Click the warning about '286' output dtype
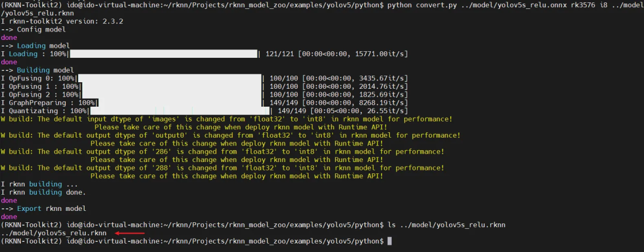 point(222,155)
